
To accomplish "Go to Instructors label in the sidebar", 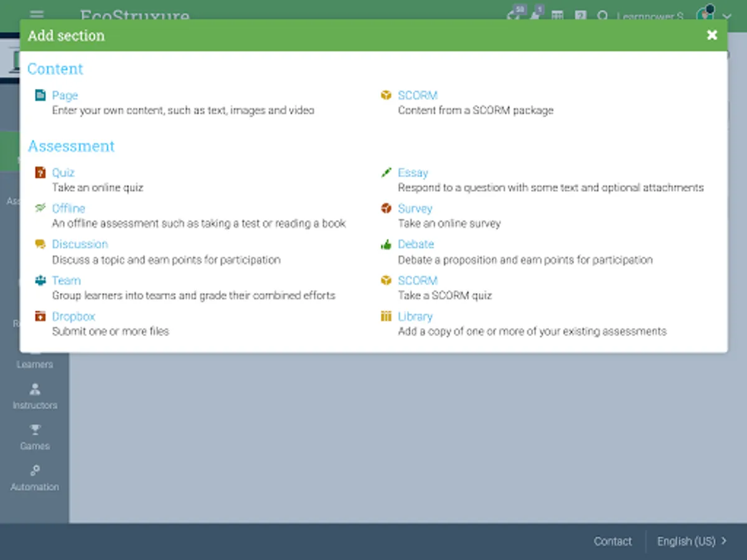I will coord(35,405).
